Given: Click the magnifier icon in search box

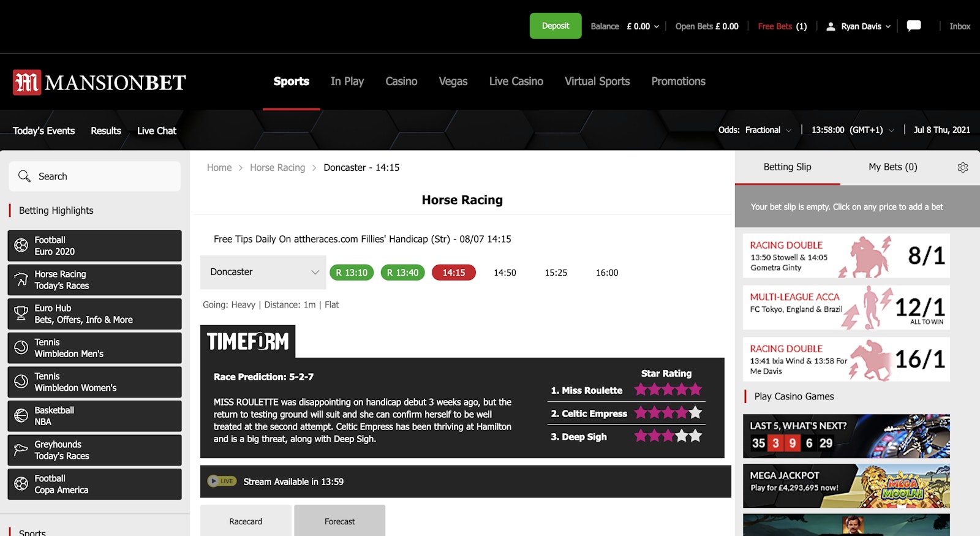Looking at the screenshot, I should (24, 176).
